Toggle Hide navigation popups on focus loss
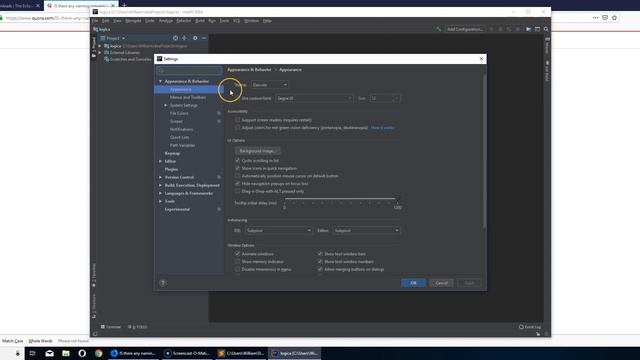 pos(238,184)
